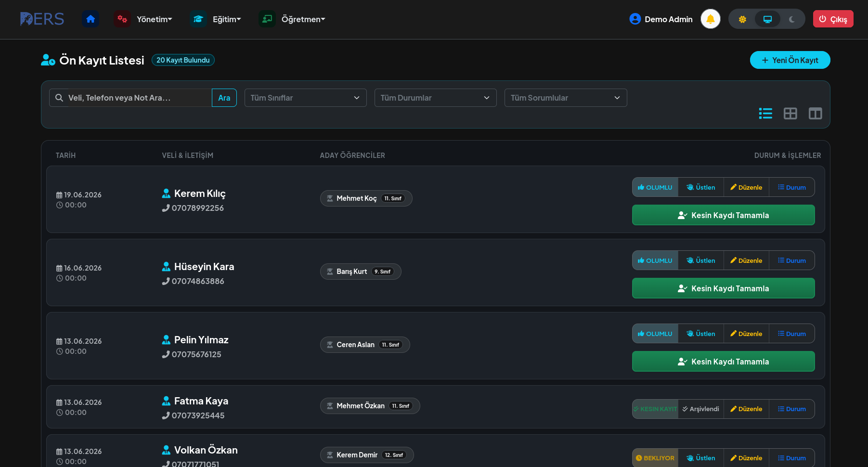Screen dimensions: 868x467
Task: Click parent name Pelin Yılmaz
Action: click(201, 340)
